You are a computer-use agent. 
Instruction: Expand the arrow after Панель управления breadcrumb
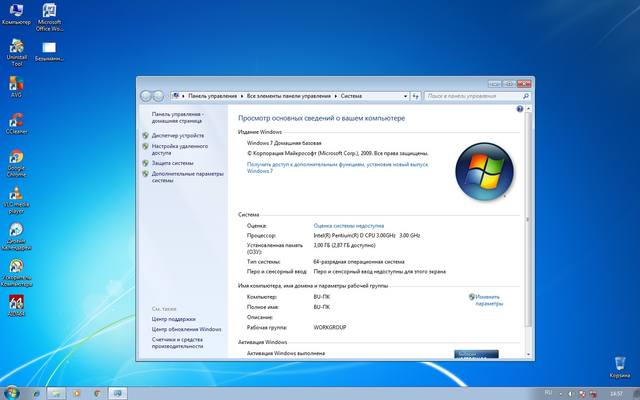pyautogui.click(x=242, y=96)
